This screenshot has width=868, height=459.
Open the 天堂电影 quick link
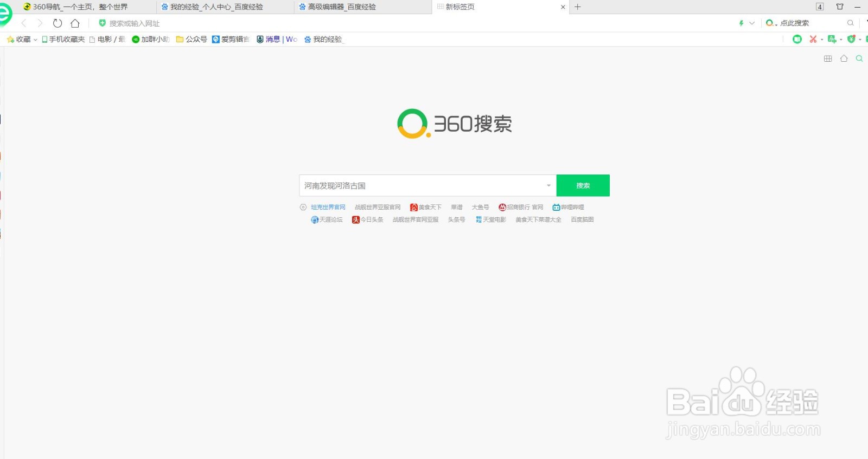pyautogui.click(x=491, y=219)
